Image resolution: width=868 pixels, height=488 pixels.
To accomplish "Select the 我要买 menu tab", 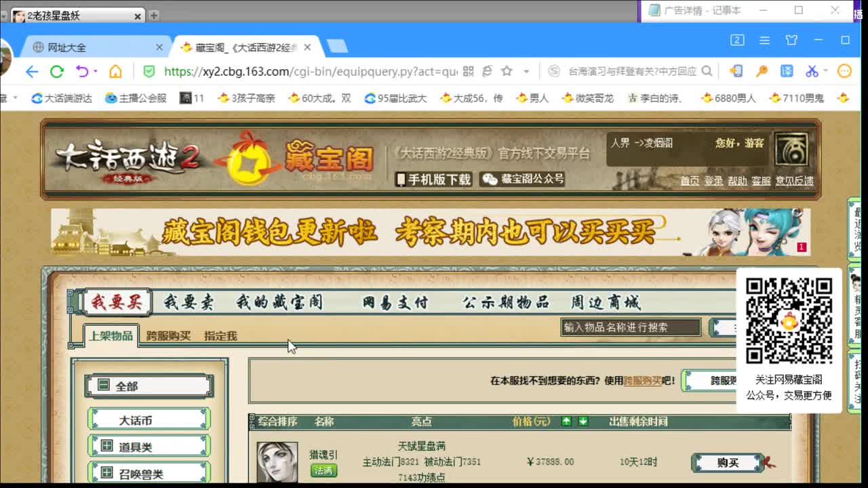I will coord(117,302).
